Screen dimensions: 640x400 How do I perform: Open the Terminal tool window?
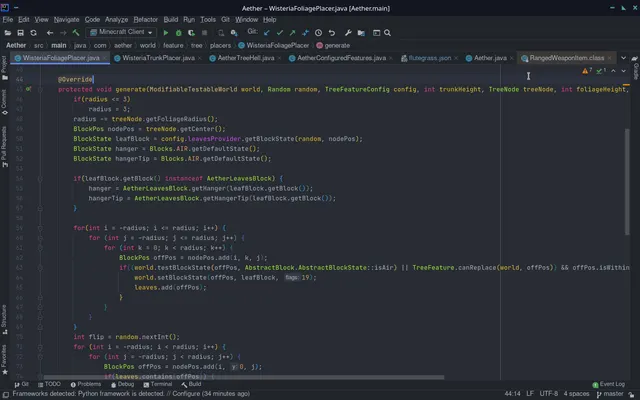point(158,384)
